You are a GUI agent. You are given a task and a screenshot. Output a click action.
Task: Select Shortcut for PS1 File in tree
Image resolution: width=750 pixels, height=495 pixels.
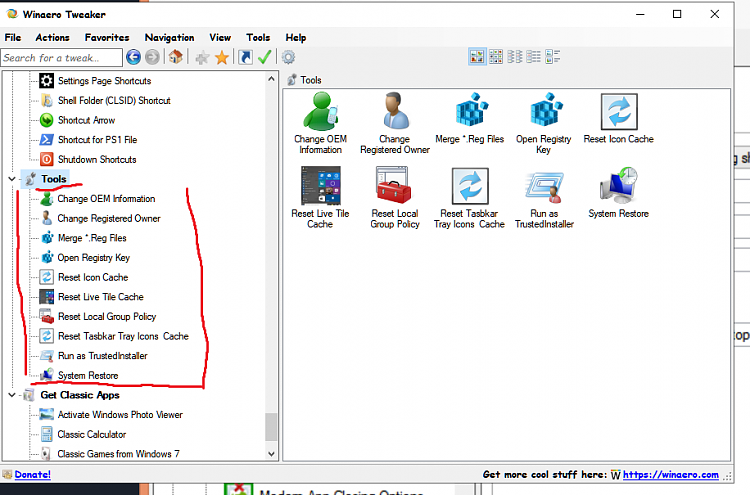coord(97,140)
